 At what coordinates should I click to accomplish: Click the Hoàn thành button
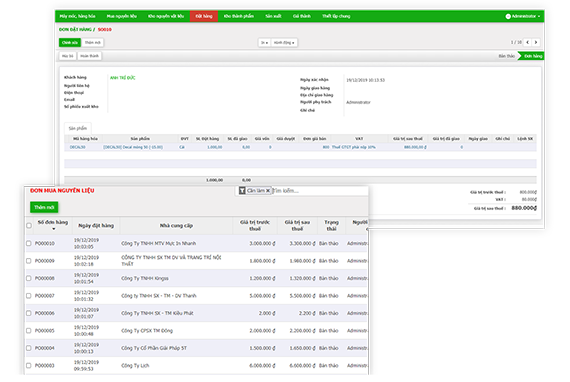pos(89,56)
